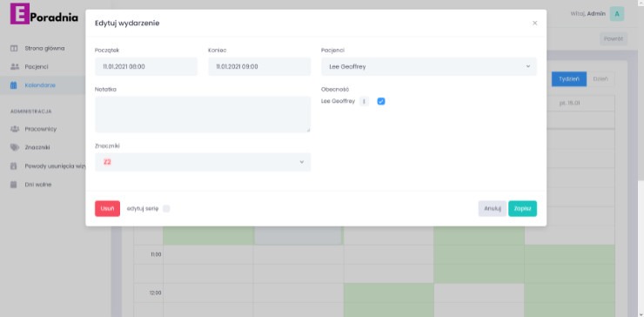Click the Pracownicy sidebar icon
This screenshot has height=317, width=644.
pos(15,129)
